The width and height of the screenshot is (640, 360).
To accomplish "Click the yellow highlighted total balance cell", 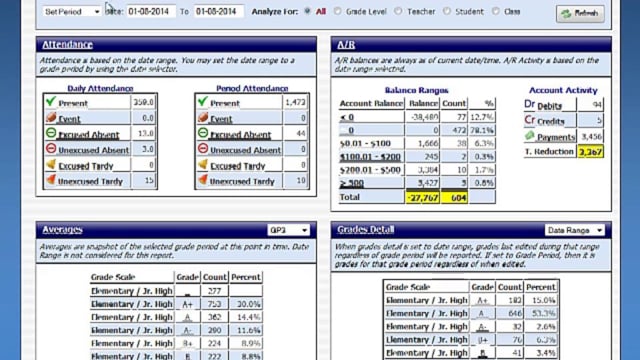I will pyautogui.click(x=422, y=198).
